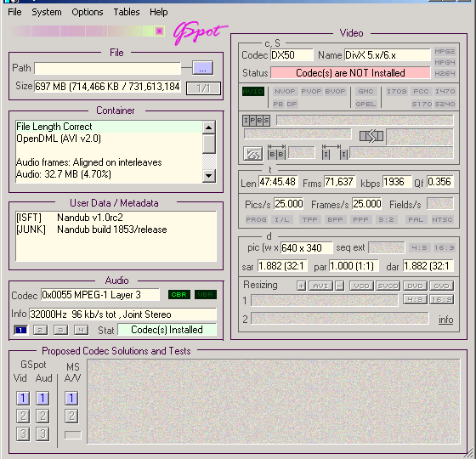Click the MPG4 codec indicator
Screen dimensions: 476x459
[x=445, y=62]
